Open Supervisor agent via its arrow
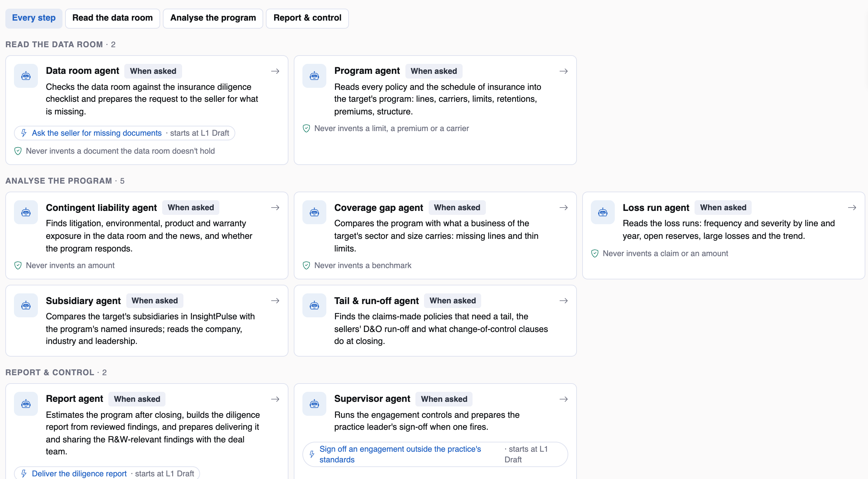The height and width of the screenshot is (479, 868). point(564,399)
